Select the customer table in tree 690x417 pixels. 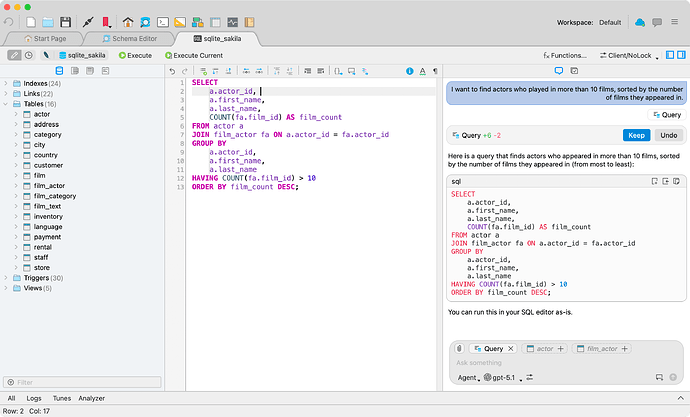point(48,165)
